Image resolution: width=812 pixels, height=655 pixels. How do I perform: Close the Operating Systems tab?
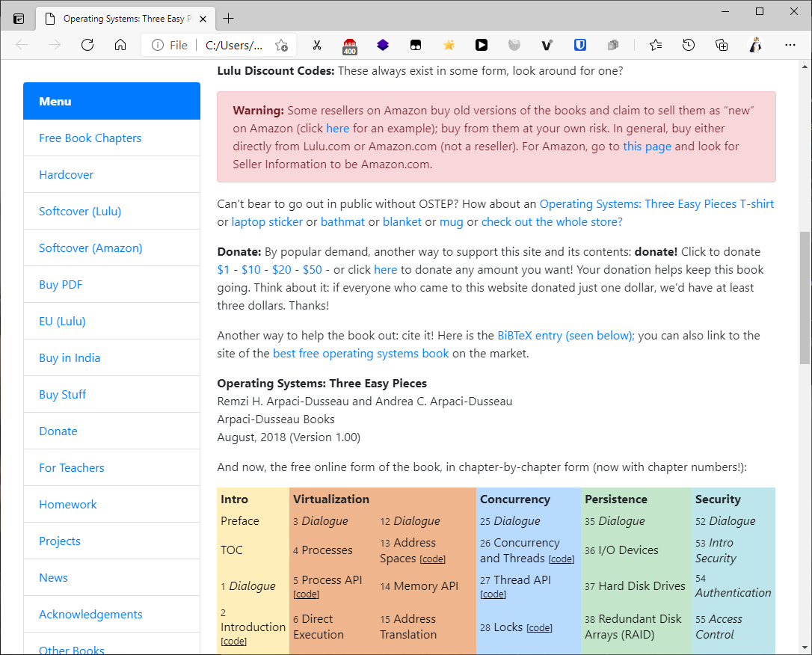pos(203,19)
